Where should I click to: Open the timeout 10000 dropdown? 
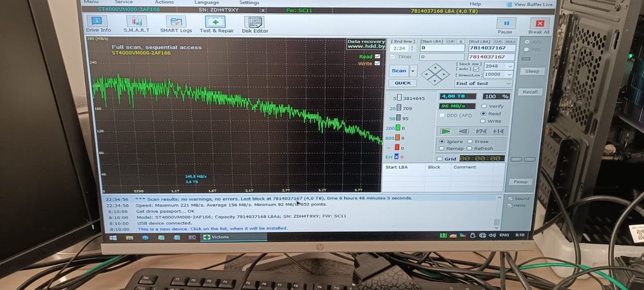tap(510, 74)
